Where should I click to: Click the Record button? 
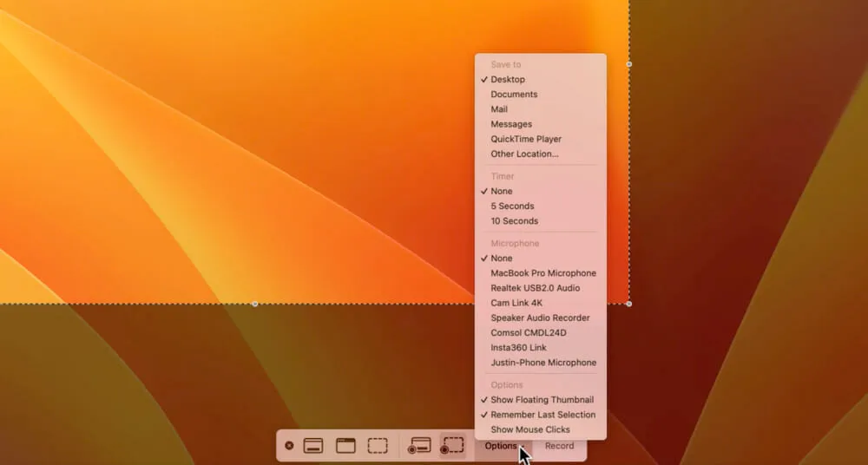(559, 446)
